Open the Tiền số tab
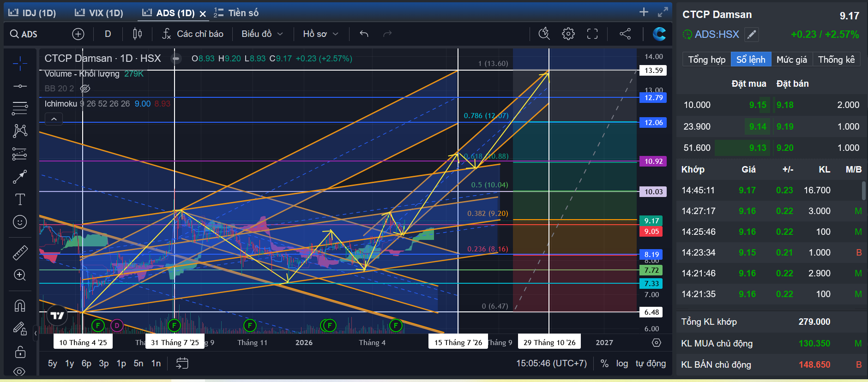 (236, 13)
